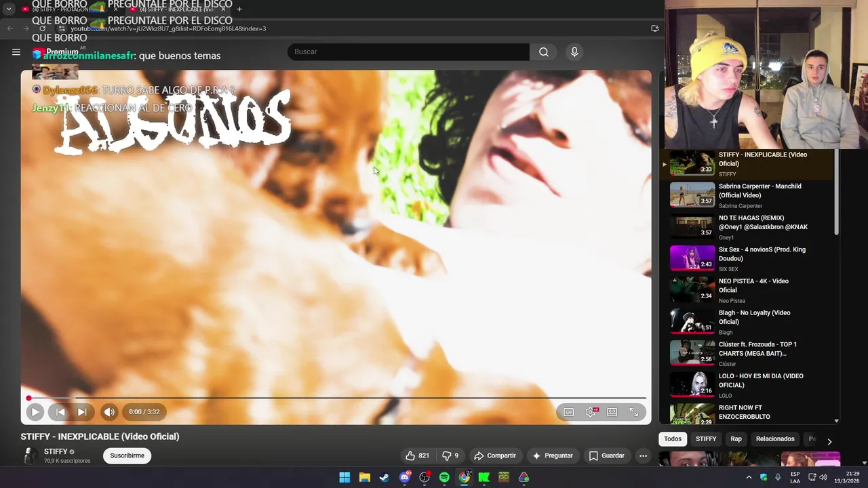Screen dimensions: 868x488
Task: Open the clock and date panel
Action: pyautogui.click(x=847, y=477)
